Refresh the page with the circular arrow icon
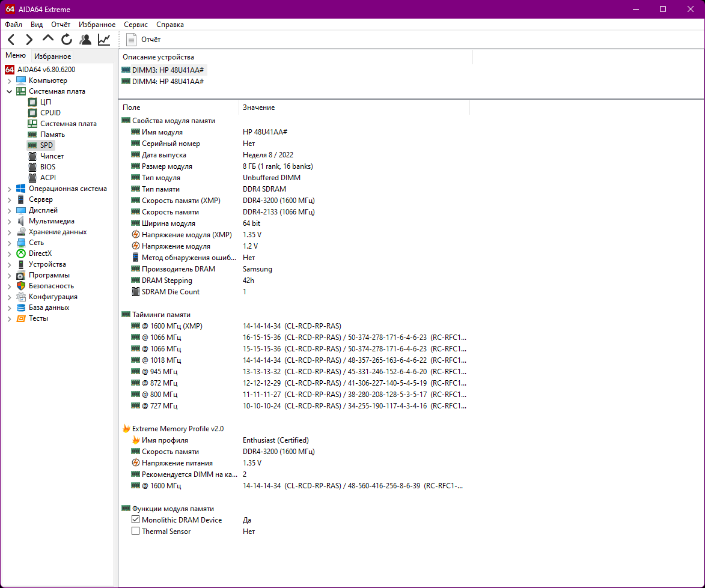The height and width of the screenshot is (588, 705). click(67, 40)
